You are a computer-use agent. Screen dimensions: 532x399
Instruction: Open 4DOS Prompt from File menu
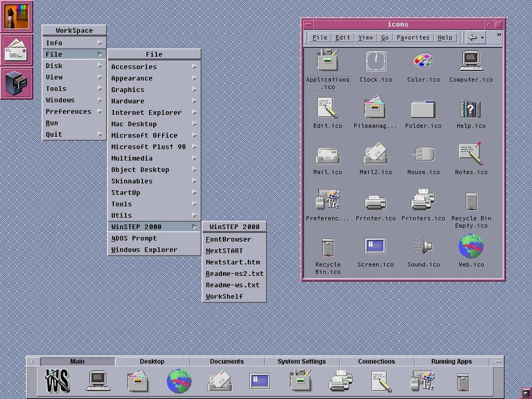(154, 238)
